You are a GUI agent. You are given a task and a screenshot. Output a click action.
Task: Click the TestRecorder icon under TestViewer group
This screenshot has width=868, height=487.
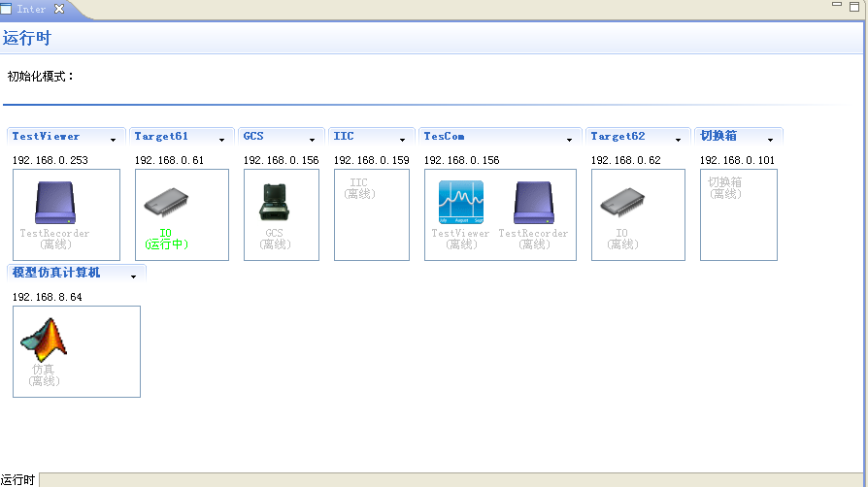pyautogui.click(x=55, y=202)
